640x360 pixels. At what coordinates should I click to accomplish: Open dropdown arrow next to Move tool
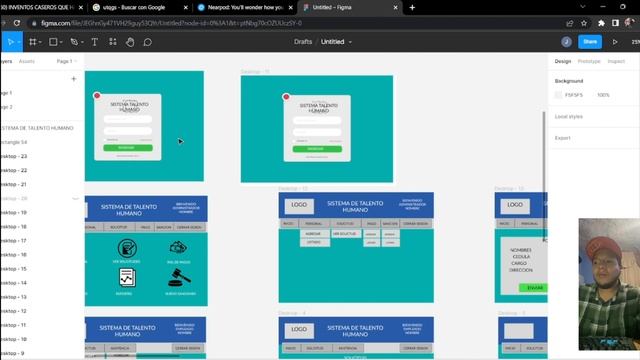19,42
